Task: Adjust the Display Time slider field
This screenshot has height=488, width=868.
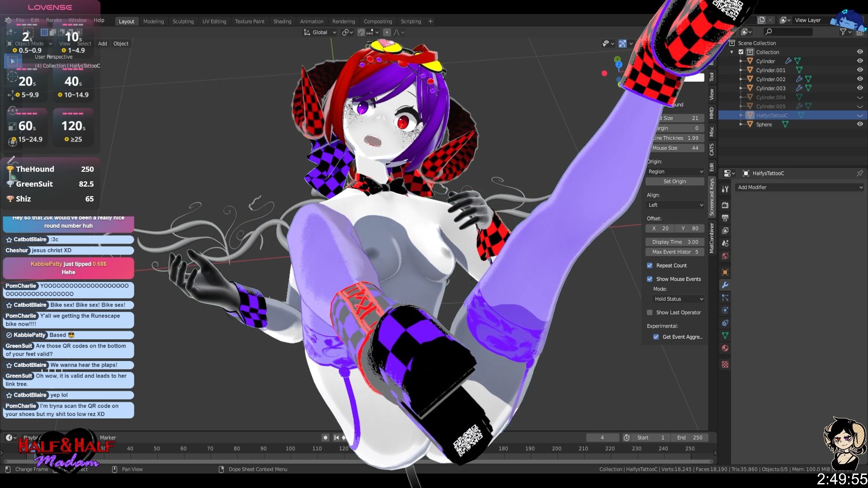Action: [675, 242]
